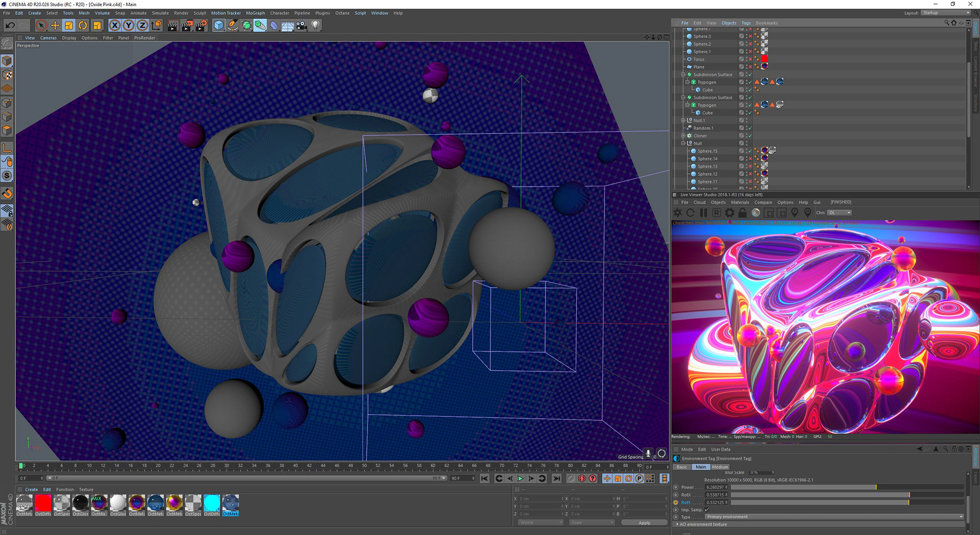Open the Scale mode dropdown
The image size is (980, 535).
click(592, 522)
